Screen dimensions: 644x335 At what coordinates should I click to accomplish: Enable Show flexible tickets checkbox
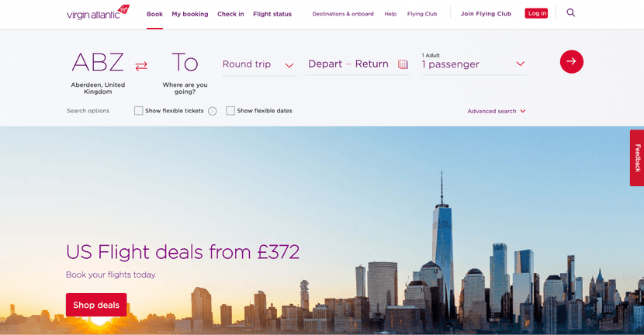[138, 111]
